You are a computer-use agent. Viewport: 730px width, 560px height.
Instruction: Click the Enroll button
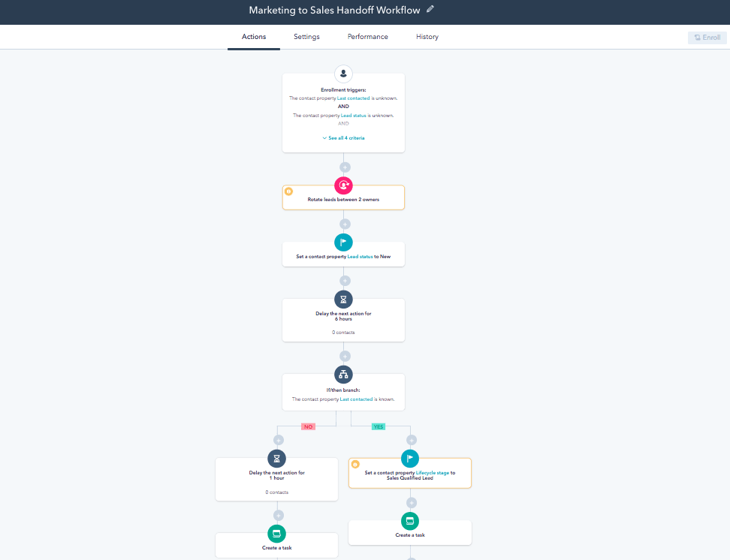pos(706,36)
